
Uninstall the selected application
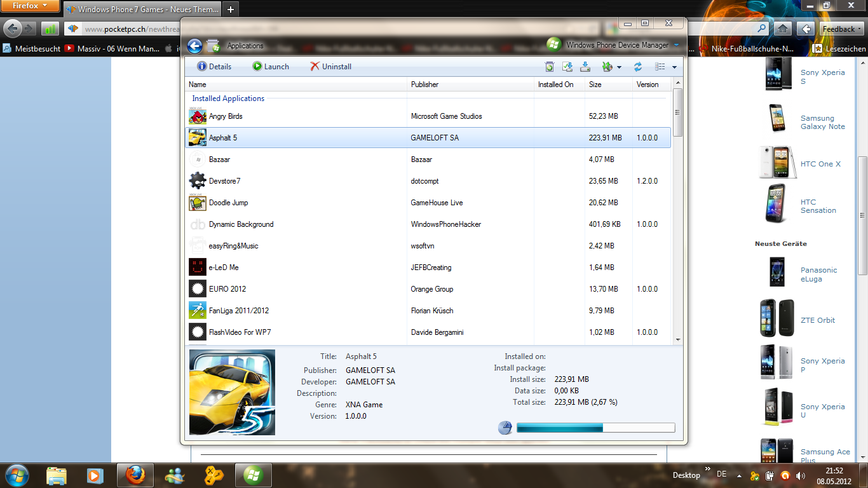[x=330, y=67]
